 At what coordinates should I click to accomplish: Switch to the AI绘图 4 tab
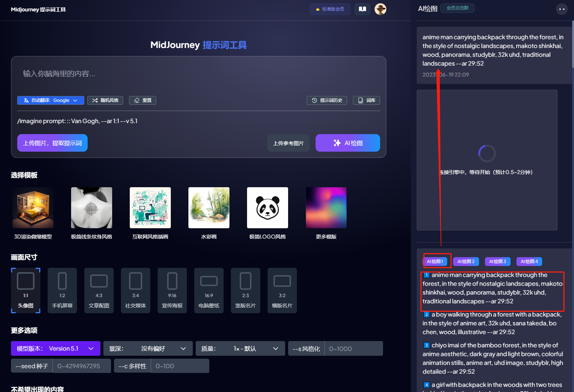point(529,262)
